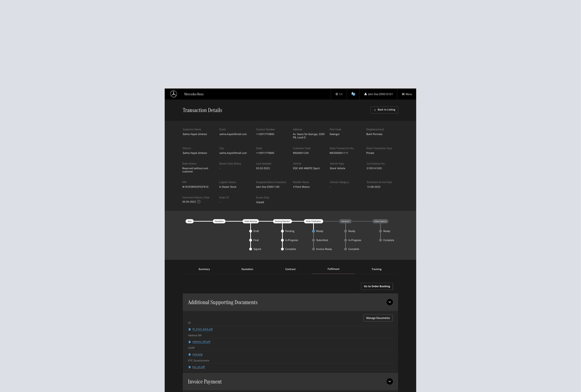The height and width of the screenshot is (392, 581).
Task: Click the file icon beside ID_front_back.pdf
Action: click(x=189, y=329)
